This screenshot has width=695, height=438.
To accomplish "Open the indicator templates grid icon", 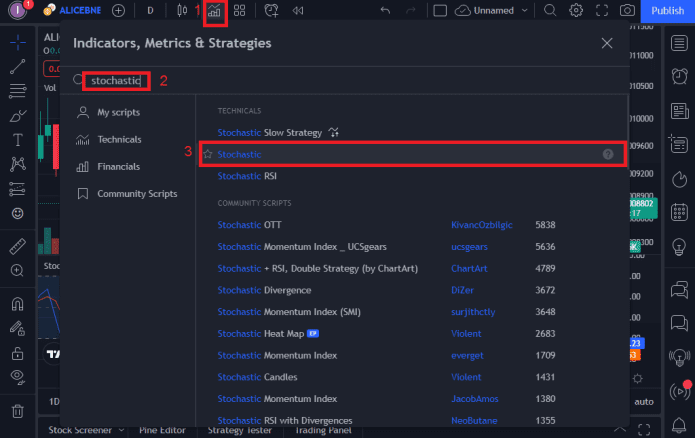I will pos(239,11).
